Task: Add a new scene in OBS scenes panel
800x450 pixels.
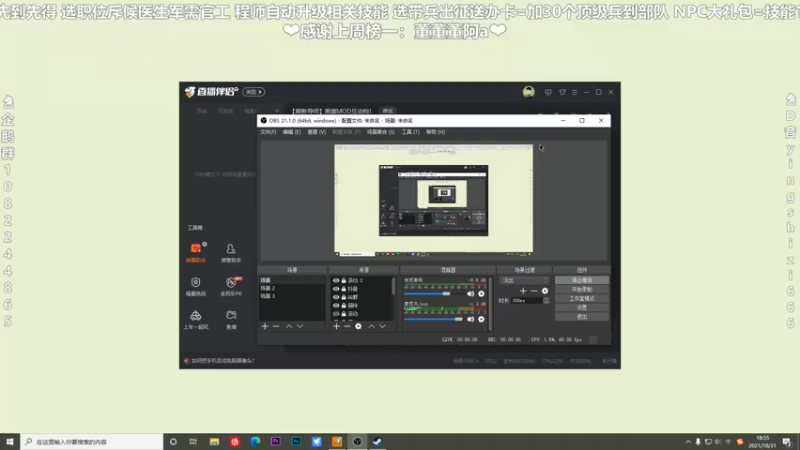Action: (265, 326)
